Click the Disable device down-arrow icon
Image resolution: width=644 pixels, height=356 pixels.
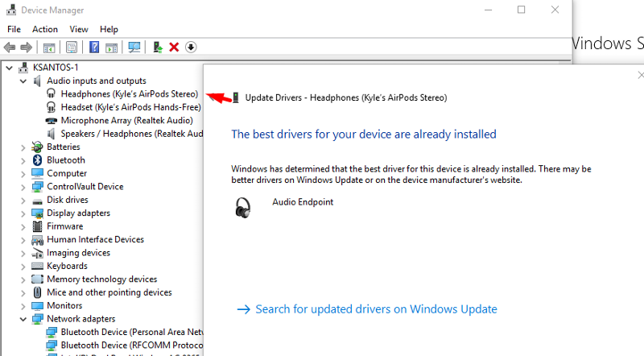click(x=191, y=48)
